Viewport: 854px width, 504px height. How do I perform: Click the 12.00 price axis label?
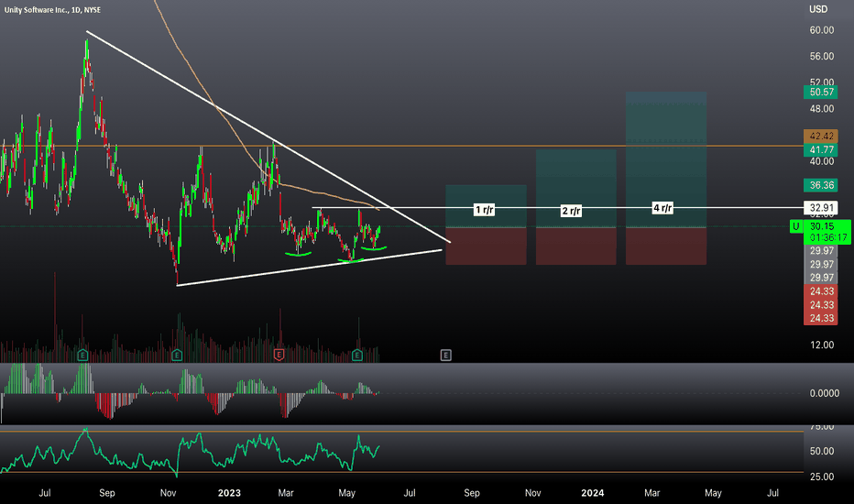(821, 345)
